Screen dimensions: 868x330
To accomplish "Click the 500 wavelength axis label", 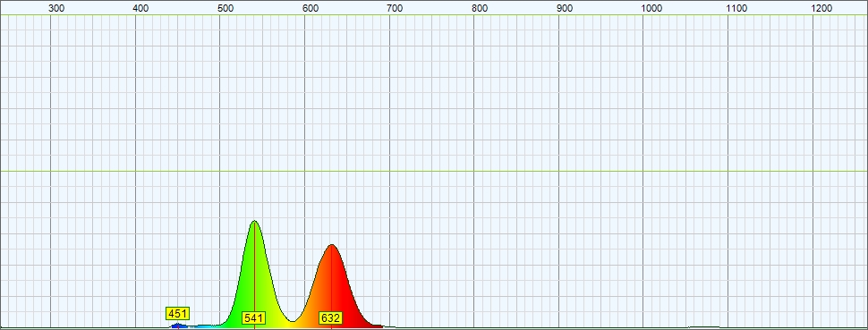I will coord(226,8).
